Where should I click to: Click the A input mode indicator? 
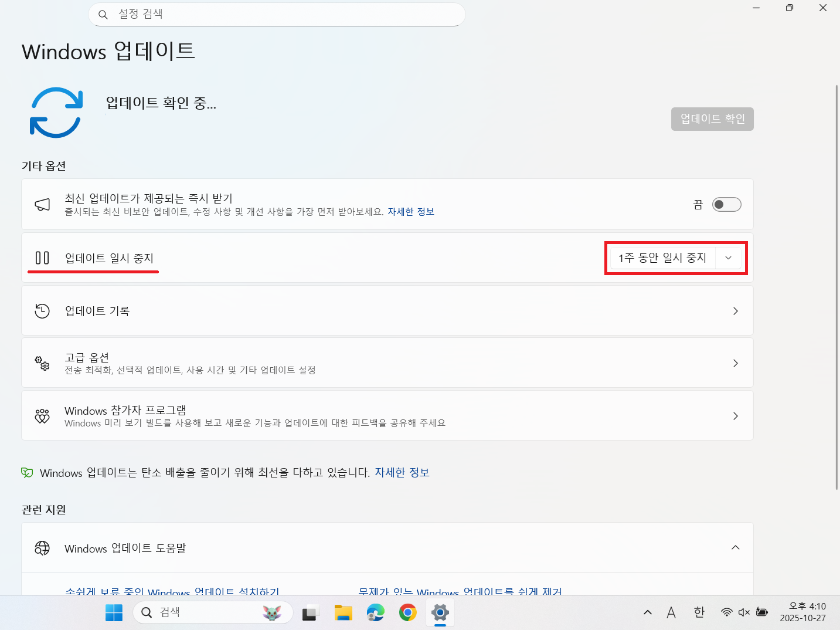pos(671,612)
